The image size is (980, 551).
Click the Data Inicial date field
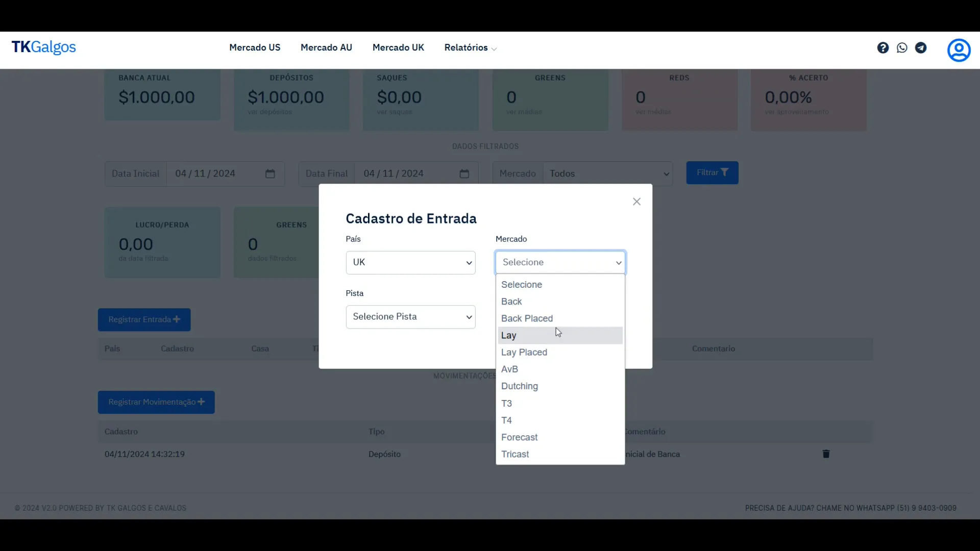click(225, 173)
